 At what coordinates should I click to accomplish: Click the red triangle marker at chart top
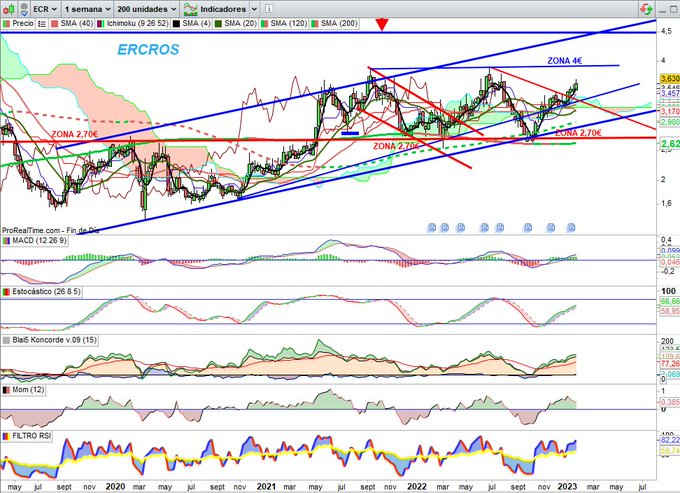382,24
